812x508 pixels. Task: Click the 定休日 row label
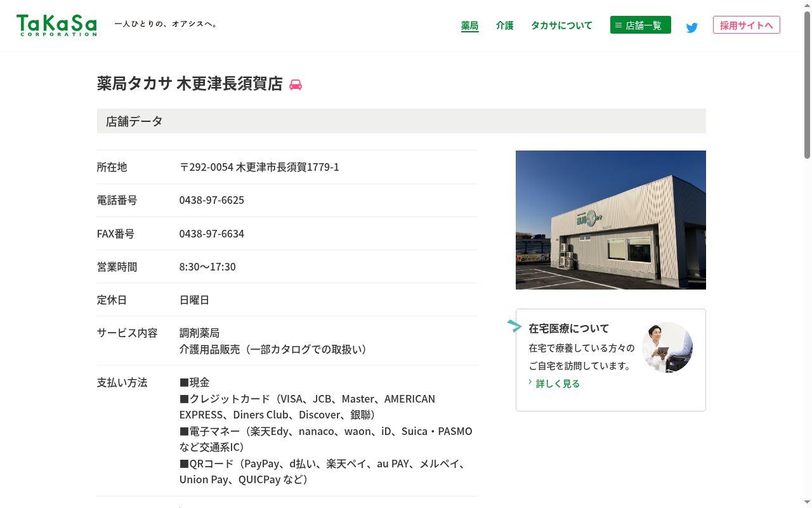(112, 300)
